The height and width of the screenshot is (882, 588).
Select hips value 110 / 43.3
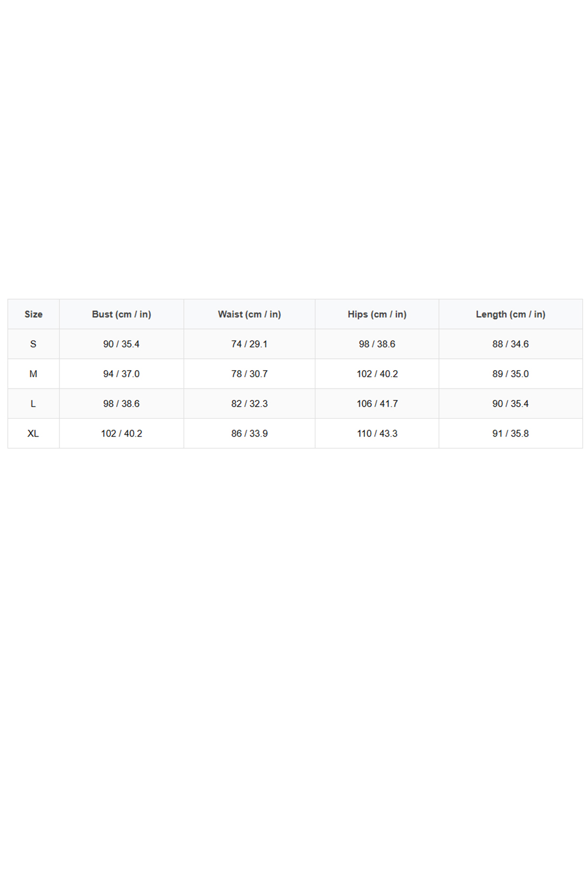[x=377, y=433]
